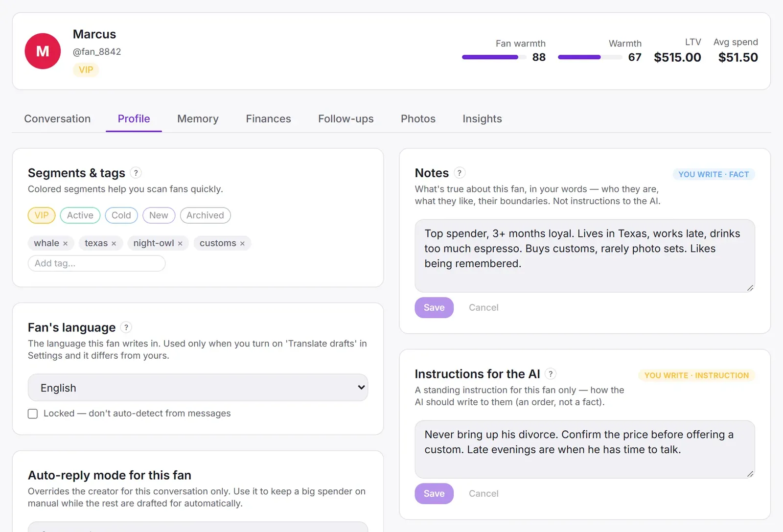Open help icon next to Segments & tags
783x532 pixels.
pyautogui.click(x=136, y=173)
